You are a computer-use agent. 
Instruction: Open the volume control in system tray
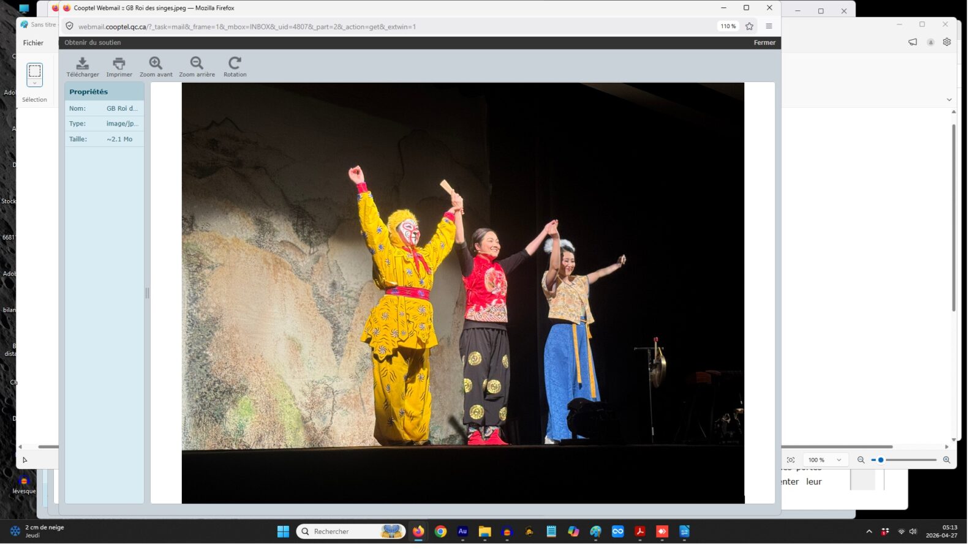tap(913, 531)
